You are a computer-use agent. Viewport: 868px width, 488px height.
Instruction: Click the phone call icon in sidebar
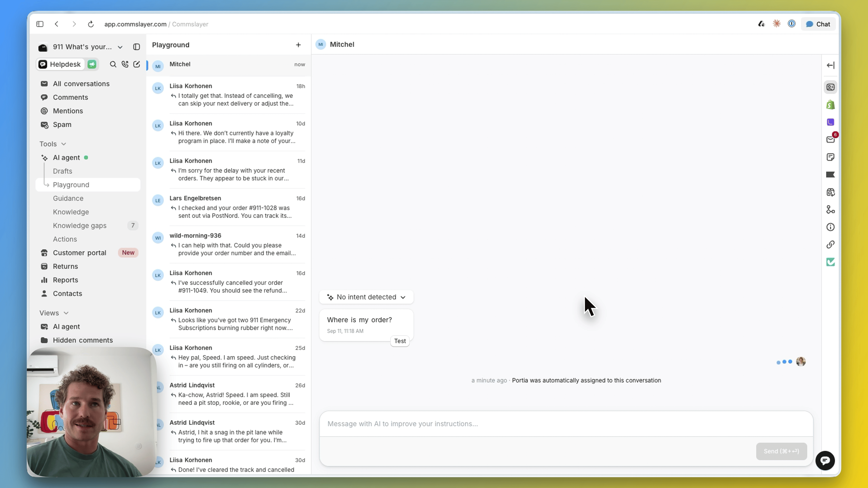[x=125, y=64]
